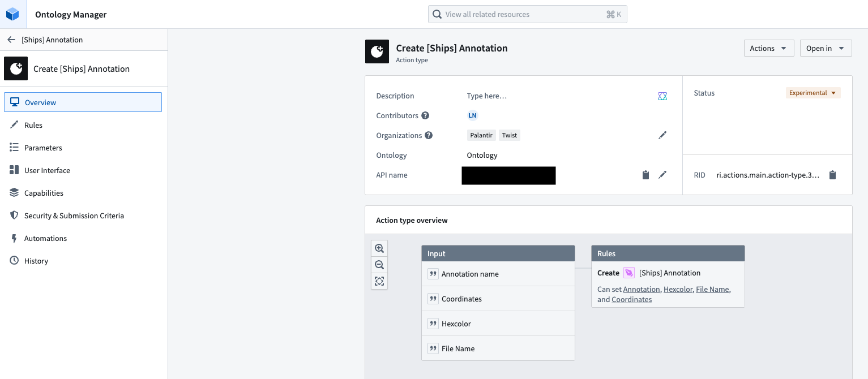
Task: Click the help icon next to Organizations
Action: (429, 135)
